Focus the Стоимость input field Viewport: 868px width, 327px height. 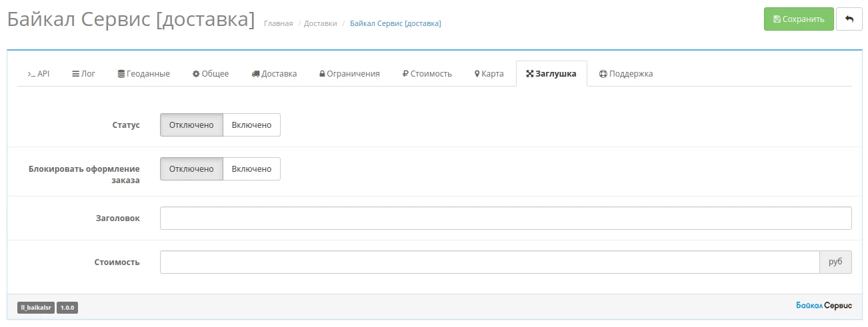(x=489, y=262)
